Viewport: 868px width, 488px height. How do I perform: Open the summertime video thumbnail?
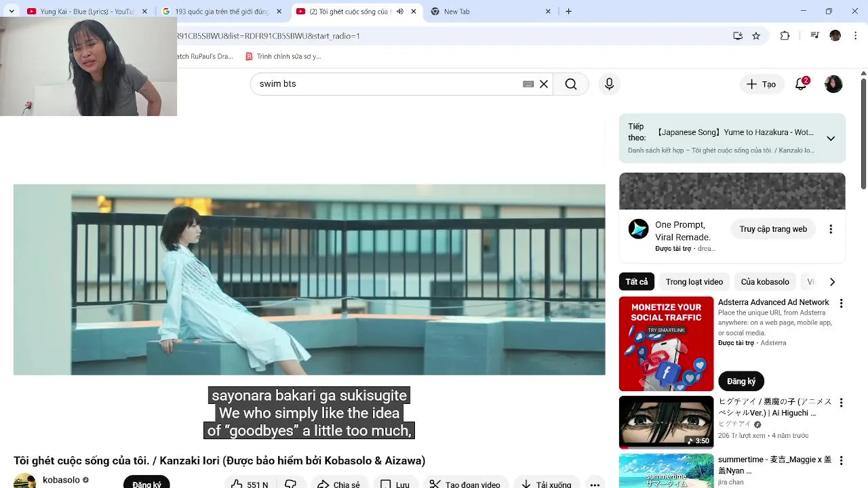click(666, 471)
